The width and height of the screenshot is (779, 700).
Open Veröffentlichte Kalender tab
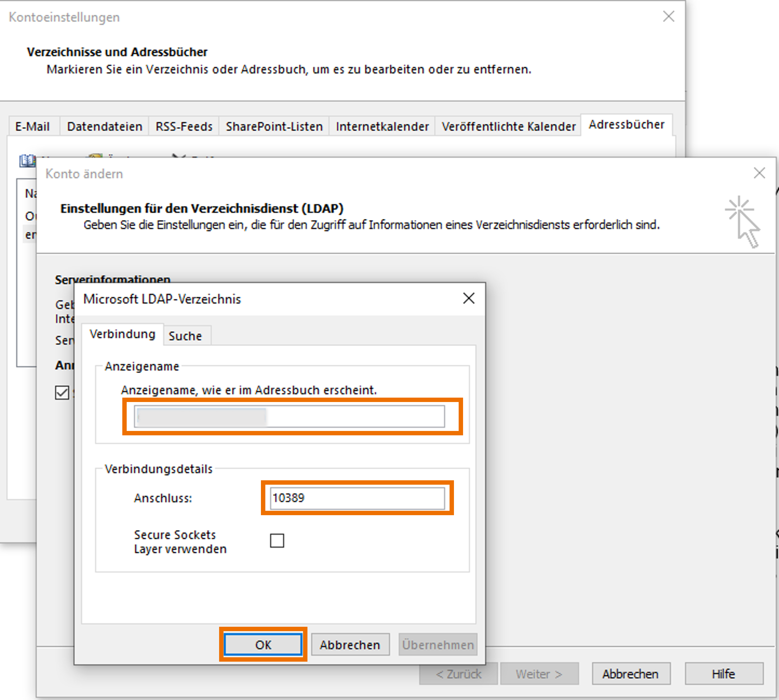coord(508,127)
